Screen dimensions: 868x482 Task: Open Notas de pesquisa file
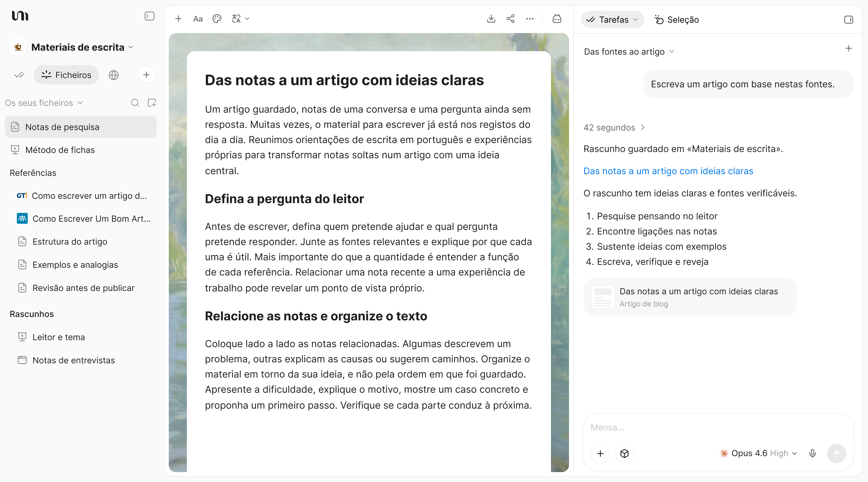pos(81,127)
